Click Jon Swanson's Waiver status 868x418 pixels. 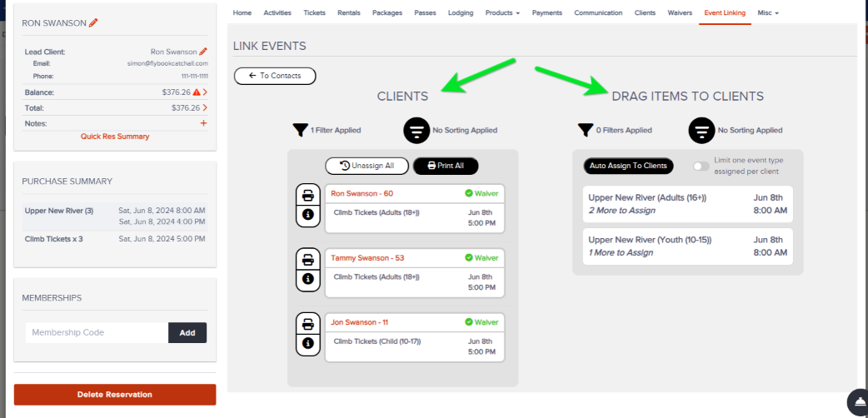point(481,322)
